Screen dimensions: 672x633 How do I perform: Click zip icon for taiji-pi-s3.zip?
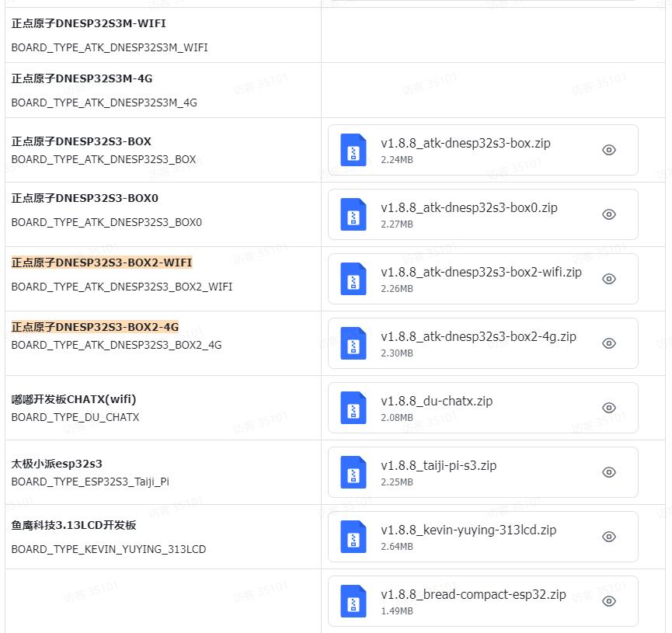[x=353, y=472]
